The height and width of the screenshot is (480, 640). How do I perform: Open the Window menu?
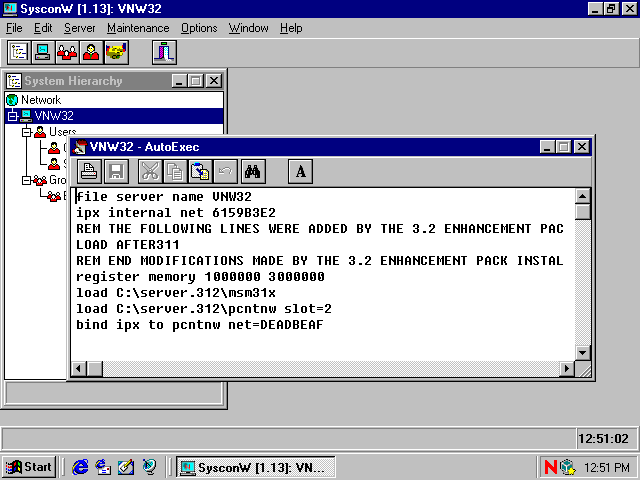click(249, 28)
